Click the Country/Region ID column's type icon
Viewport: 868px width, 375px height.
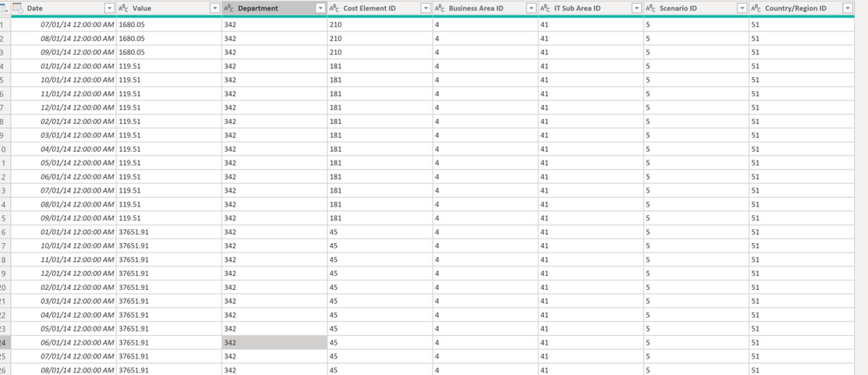[756, 9]
